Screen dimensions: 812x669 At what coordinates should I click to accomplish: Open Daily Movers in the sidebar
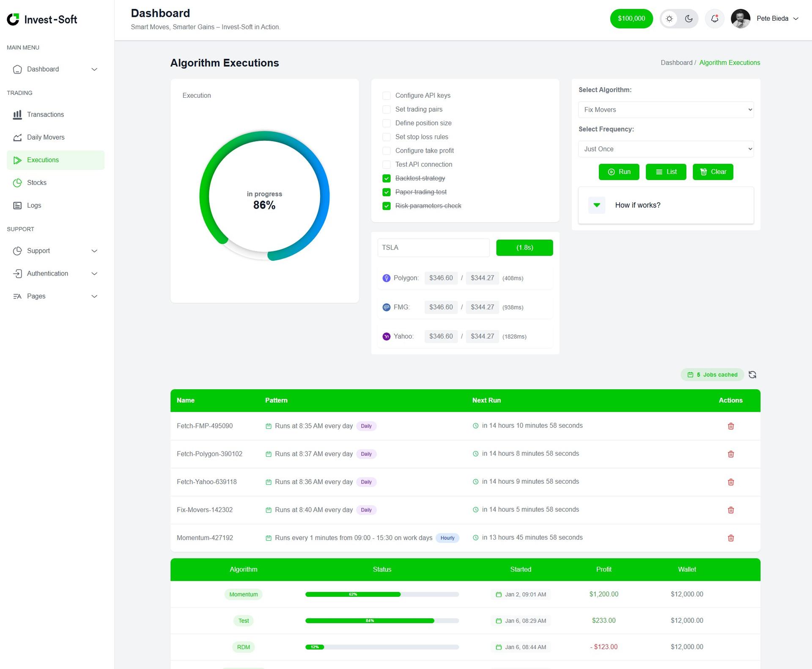coord(46,138)
